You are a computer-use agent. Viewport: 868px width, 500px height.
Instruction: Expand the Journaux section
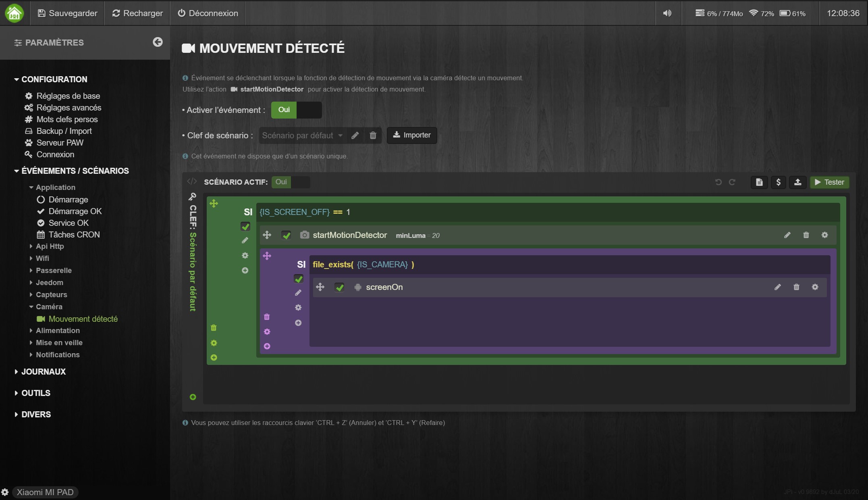coord(43,372)
